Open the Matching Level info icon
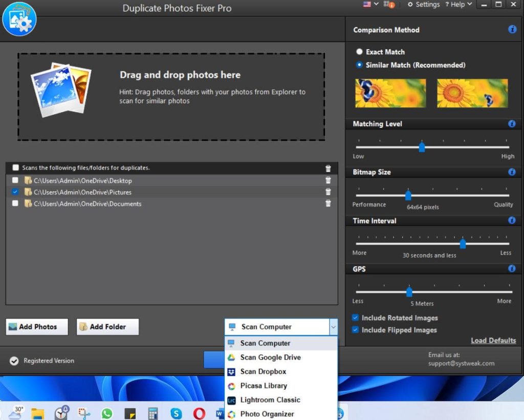Viewport: 524px width, 420px height. (x=512, y=124)
